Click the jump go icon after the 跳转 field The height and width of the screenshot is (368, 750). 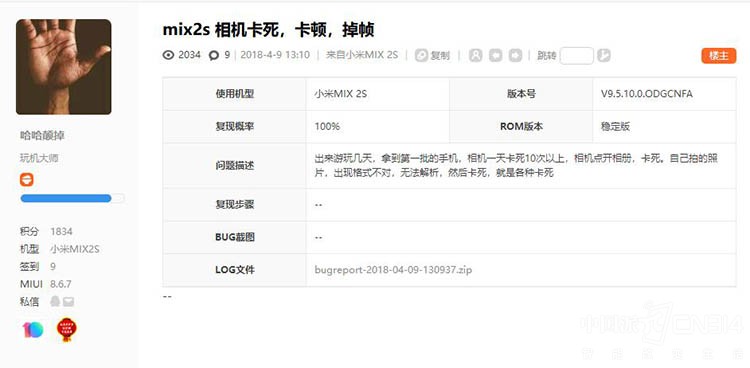point(604,56)
